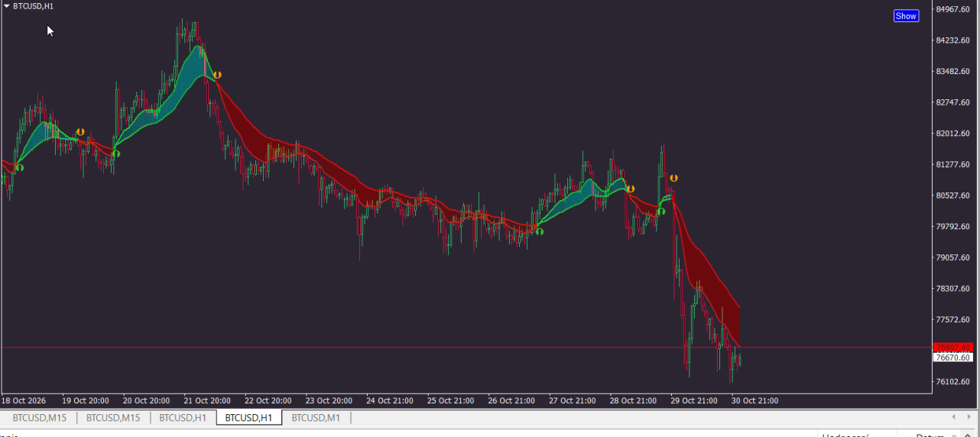This screenshot has width=980, height=437.
Task: Click the red 76907.40 price label
Action: [x=953, y=348]
